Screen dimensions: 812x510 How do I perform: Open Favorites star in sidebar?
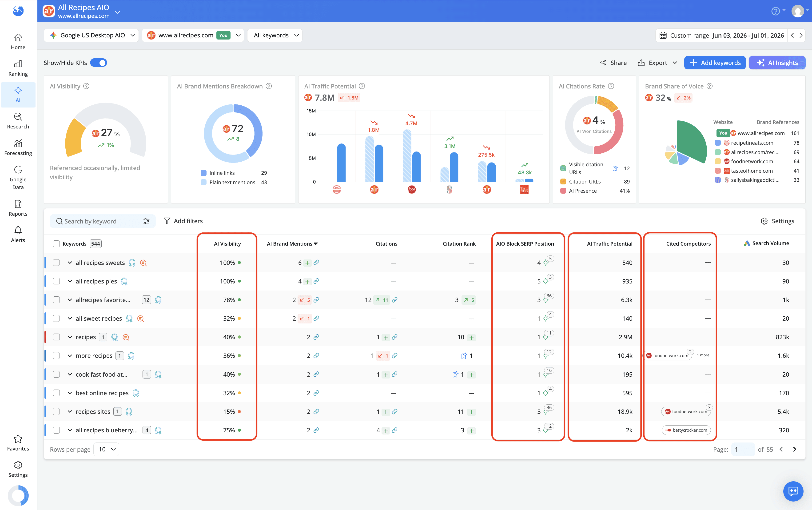(18, 443)
